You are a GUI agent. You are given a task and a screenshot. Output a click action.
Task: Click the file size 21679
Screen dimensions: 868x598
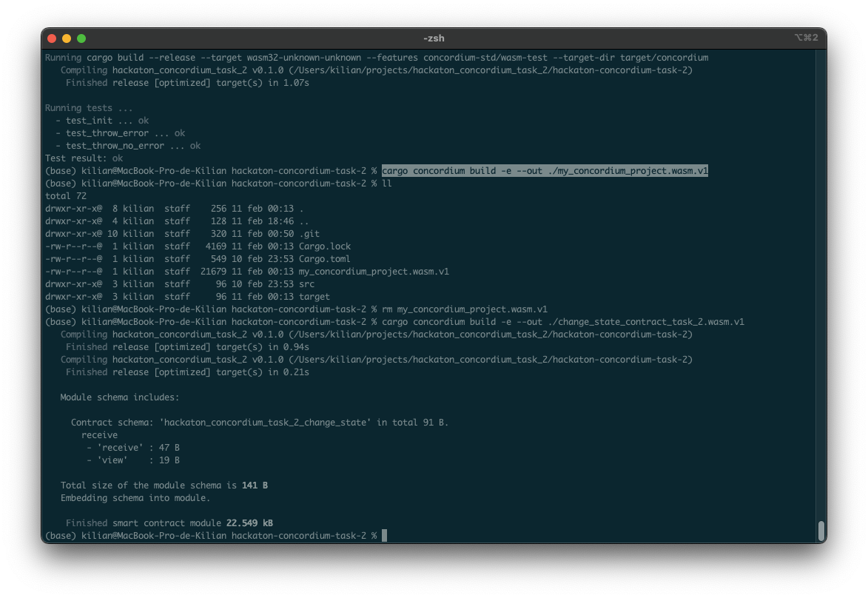point(213,272)
